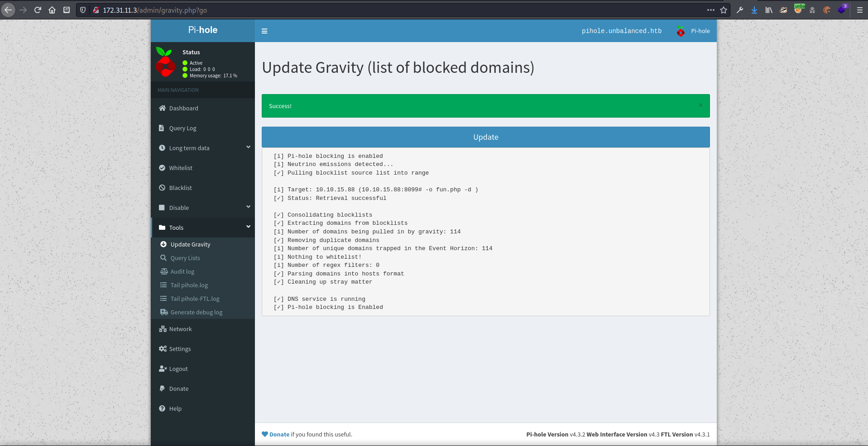Open the Whitelist page
This screenshot has width=868, height=446.
pyautogui.click(x=181, y=168)
